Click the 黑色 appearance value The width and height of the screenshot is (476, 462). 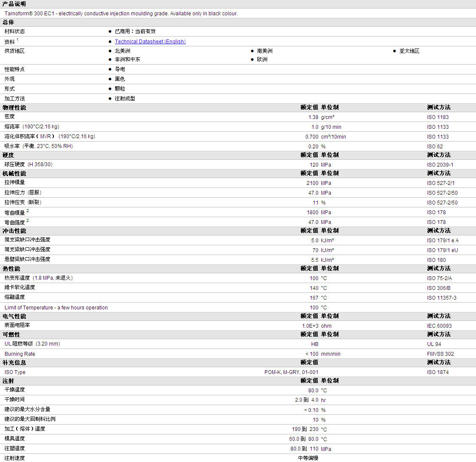120,79
